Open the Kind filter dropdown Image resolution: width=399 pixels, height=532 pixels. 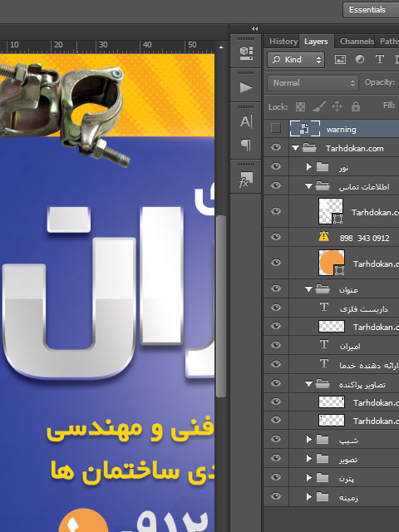point(296,60)
